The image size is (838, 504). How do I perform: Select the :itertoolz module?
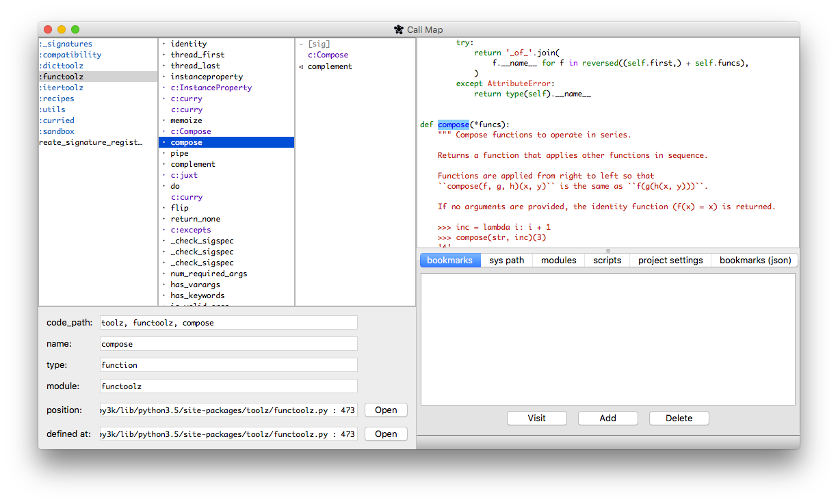click(x=98, y=88)
